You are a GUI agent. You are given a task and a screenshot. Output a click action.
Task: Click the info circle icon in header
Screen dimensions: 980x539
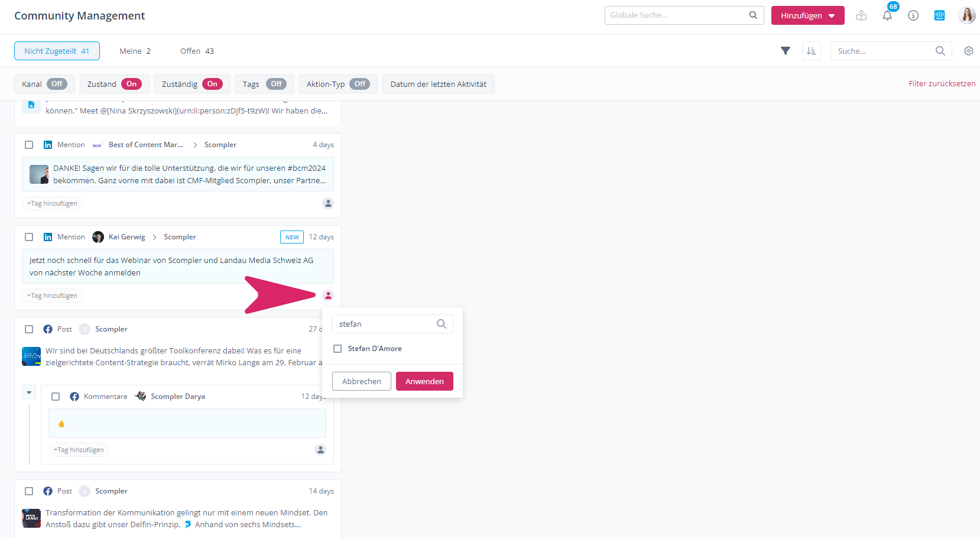coord(913,16)
